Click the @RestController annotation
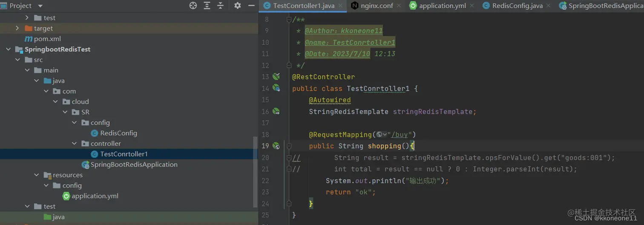The width and height of the screenshot is (644, 225). (x=323, y=77)
